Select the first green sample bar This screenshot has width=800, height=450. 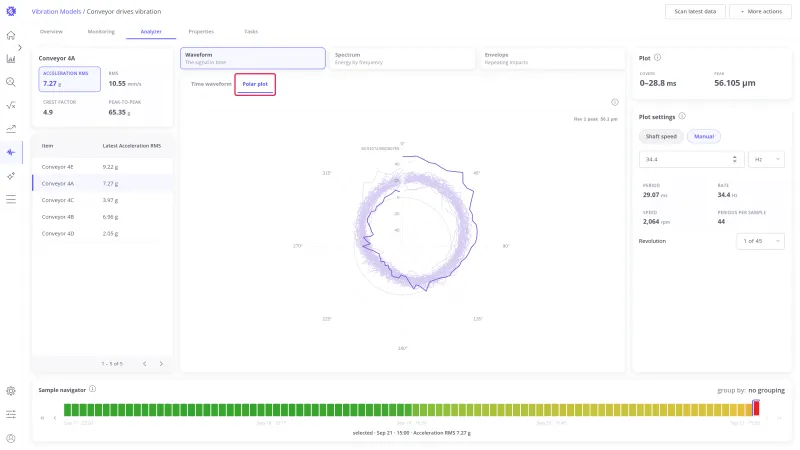[67, 409]
